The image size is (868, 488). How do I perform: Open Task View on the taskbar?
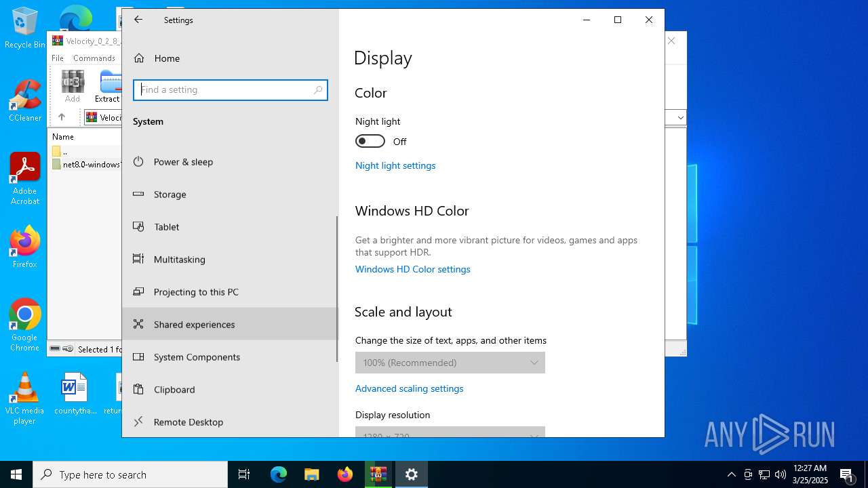[x=244, y=474]
